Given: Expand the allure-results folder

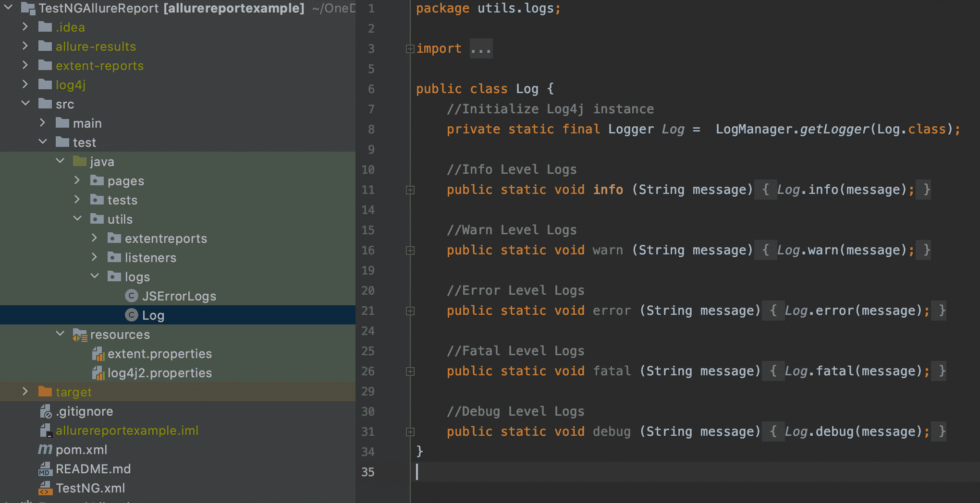Looking at the screenshot, I should 25,46.
